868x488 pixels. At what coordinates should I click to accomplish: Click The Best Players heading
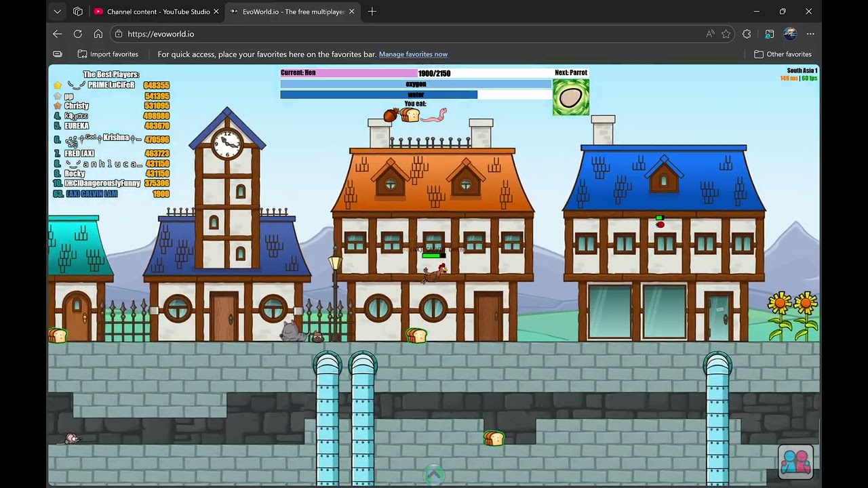[x=111, y=75]
